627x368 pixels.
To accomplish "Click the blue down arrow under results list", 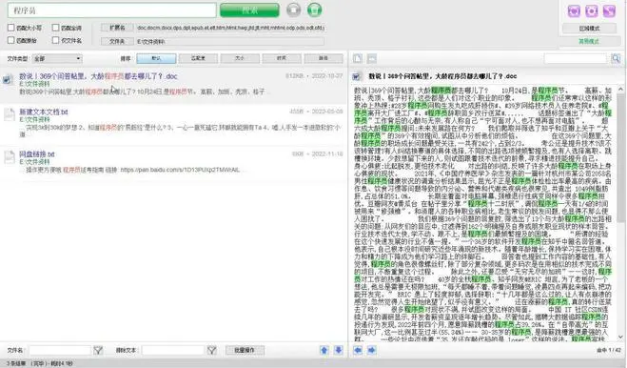I will click(x=338, y=350).
